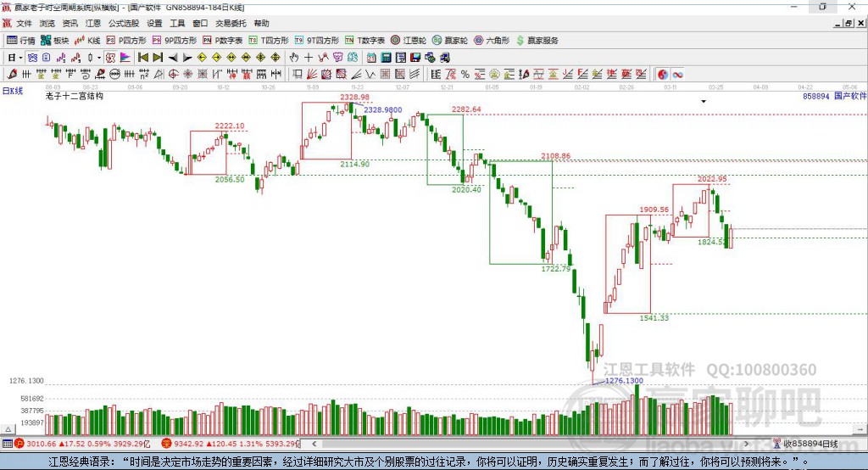This screenshot has height=470, width=868.
Task: Open the 帮助 menu
Action: click(x=261, y=23)
